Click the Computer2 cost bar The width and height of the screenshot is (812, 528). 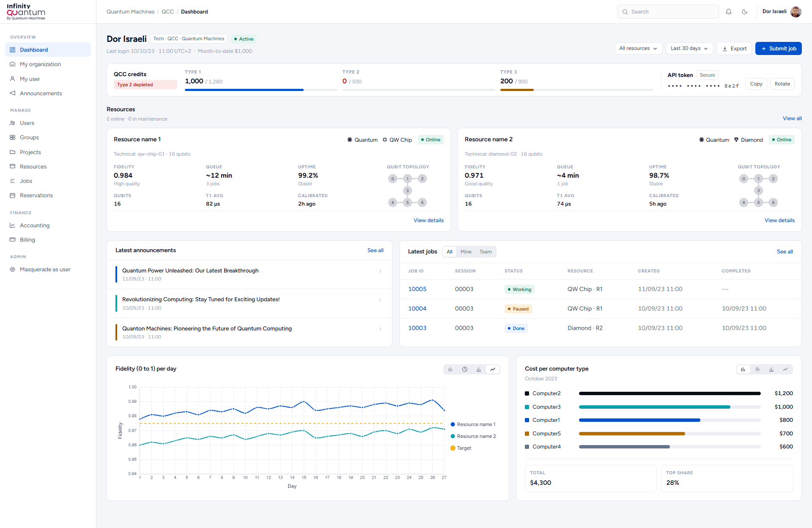point(669,393)
